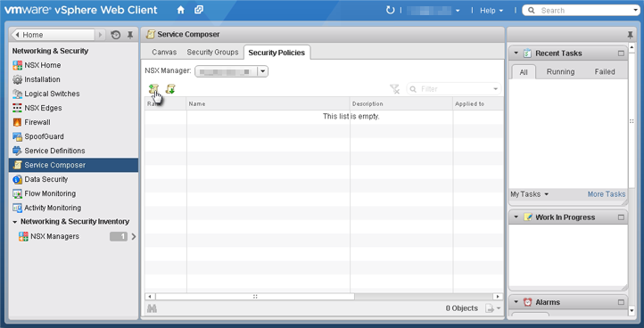Click the Activity Monitoring icon
Viewport: 644px width, 328px height.
point(17,208)
